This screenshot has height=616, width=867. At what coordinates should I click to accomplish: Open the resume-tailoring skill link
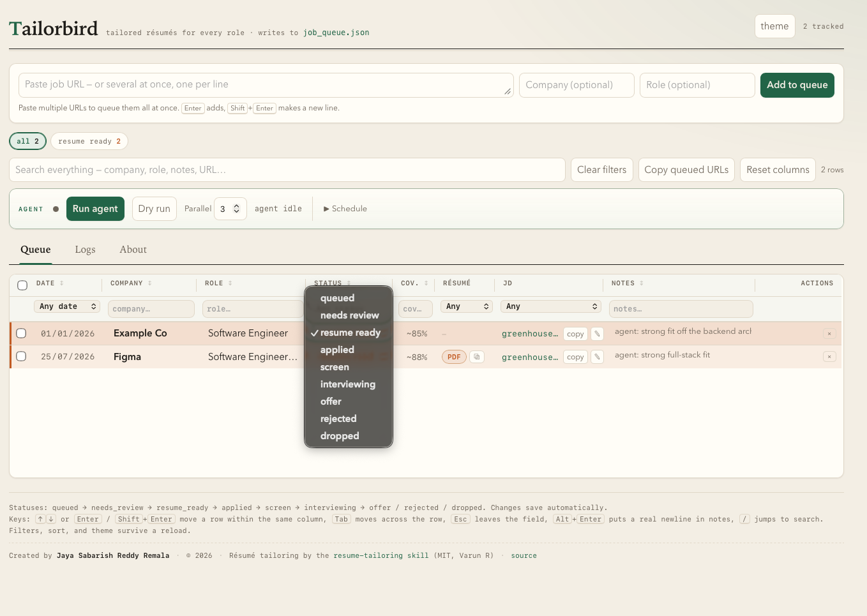click(x=381, y=555)
